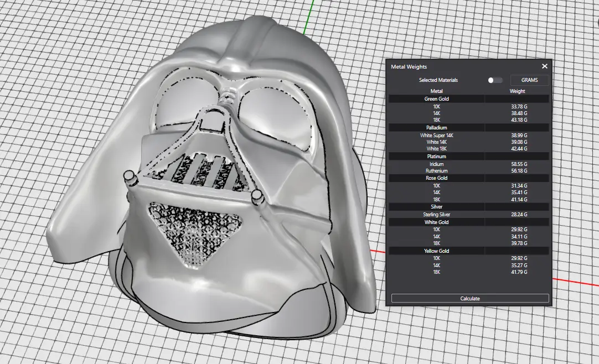Select the Platinum group row
The height and width of the screenshot is (364, 599).
click(x=469, y=157)
